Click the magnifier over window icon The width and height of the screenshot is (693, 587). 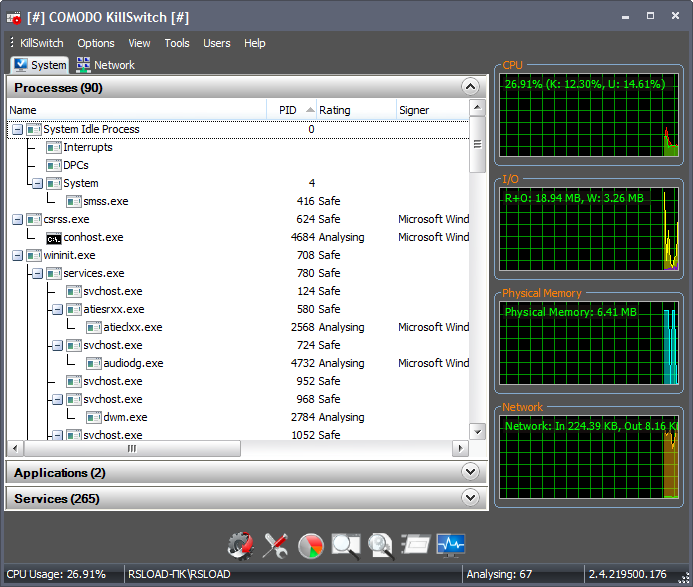pos(346,546)
